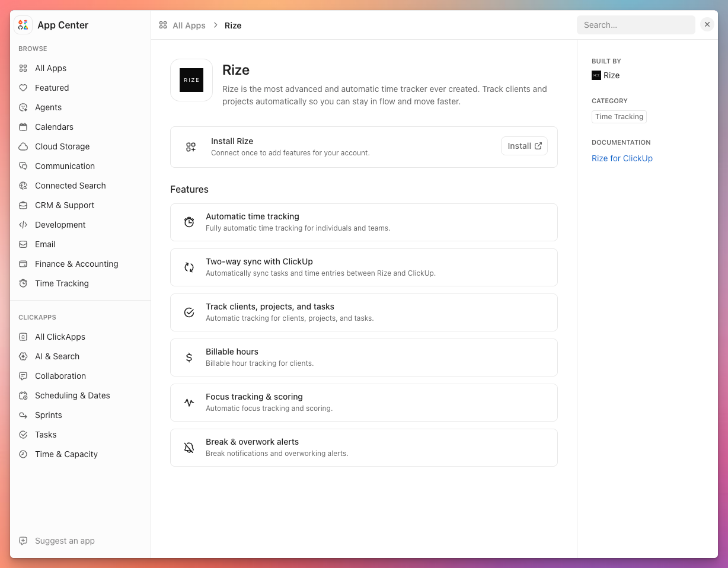Click the Connected Search globe icon
This screenshot has width=728, height=568.
click(x=23, y=186)
